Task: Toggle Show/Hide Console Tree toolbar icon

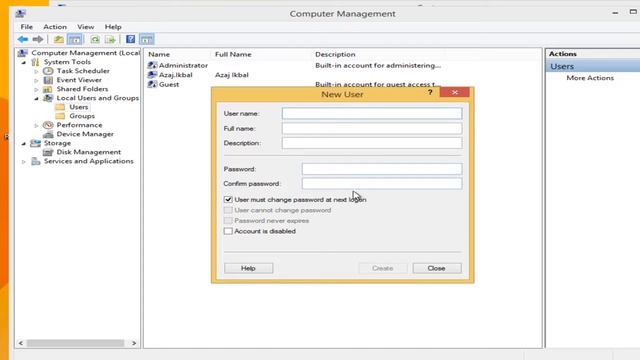Action: tap(75, 39)
